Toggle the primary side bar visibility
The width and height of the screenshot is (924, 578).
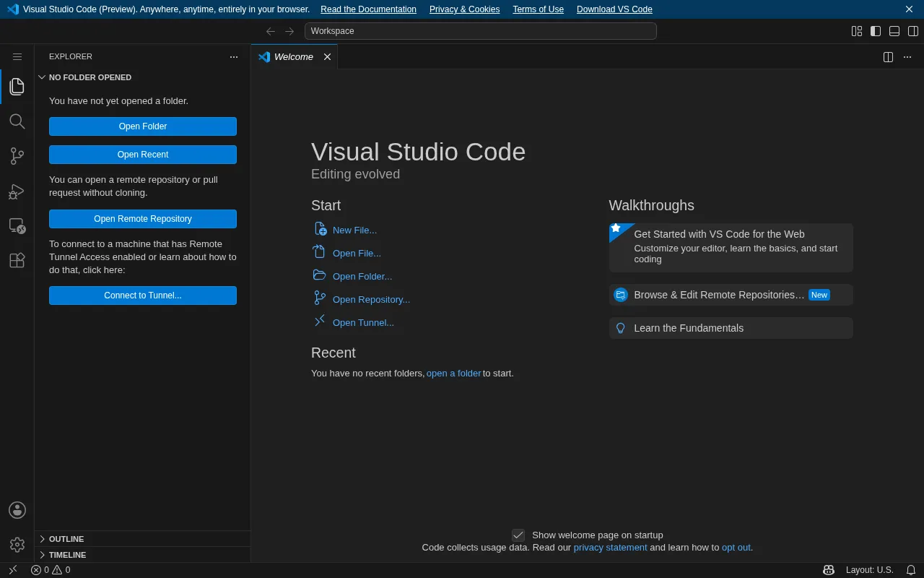pyautogui.click(x=876, y=31)
